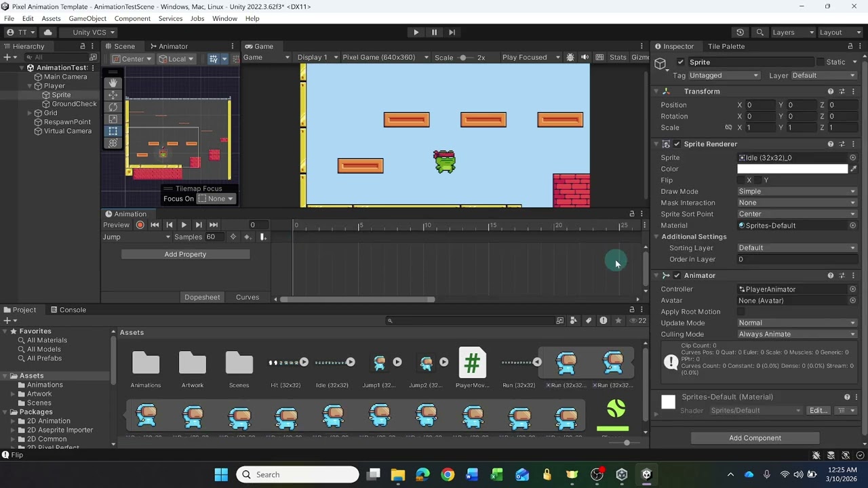868x488 pixels.
Task: Enable Flip Y checkbox
Action: 758,180
